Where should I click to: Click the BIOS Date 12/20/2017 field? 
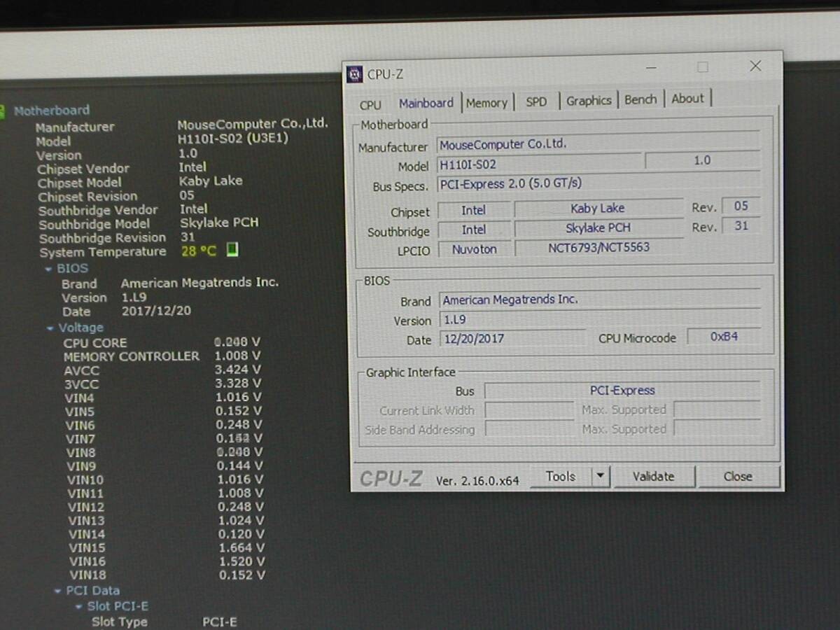click(513, 339)
